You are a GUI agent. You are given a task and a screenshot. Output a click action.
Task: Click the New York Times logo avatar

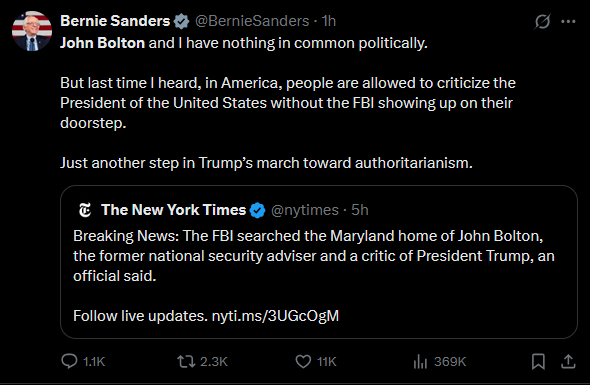(85, 210)
